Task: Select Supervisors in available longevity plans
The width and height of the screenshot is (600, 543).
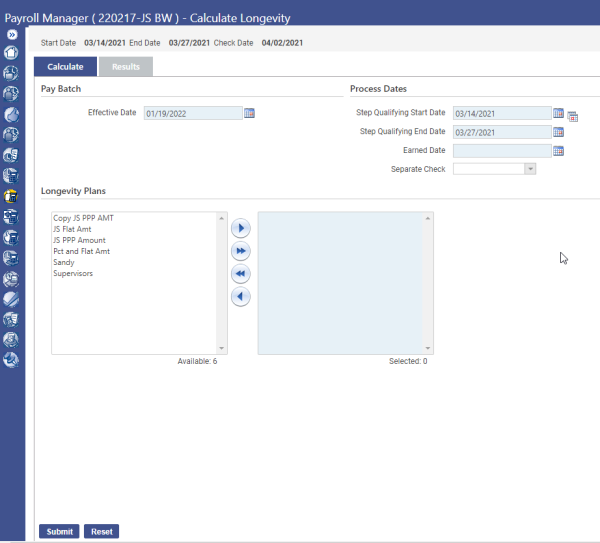Action: coord(73,273)
